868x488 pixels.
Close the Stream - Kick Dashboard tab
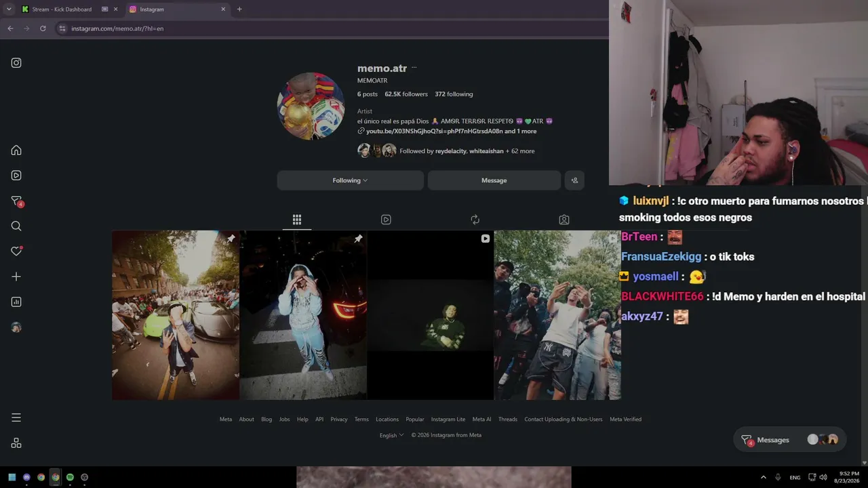[116, 9]
